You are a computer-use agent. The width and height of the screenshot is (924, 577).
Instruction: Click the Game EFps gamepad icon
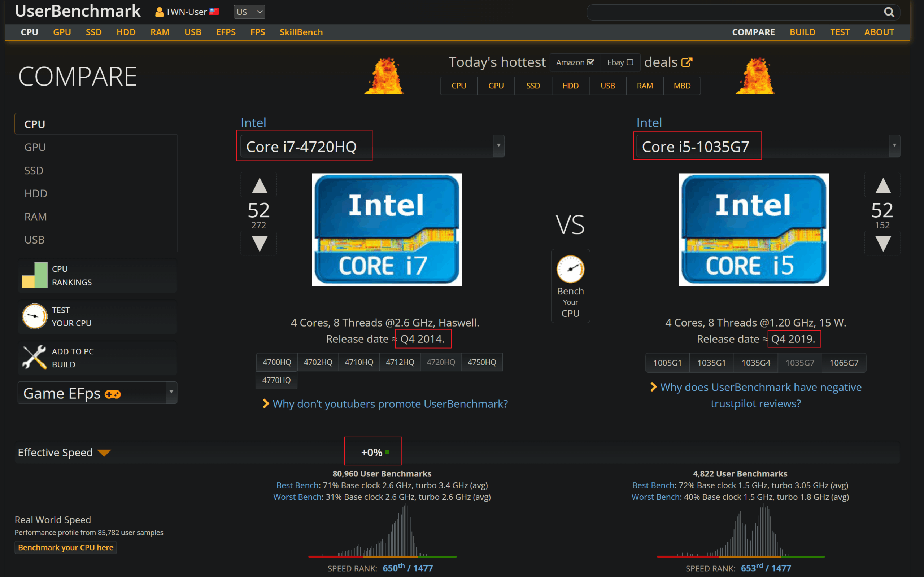click(113, 394)
